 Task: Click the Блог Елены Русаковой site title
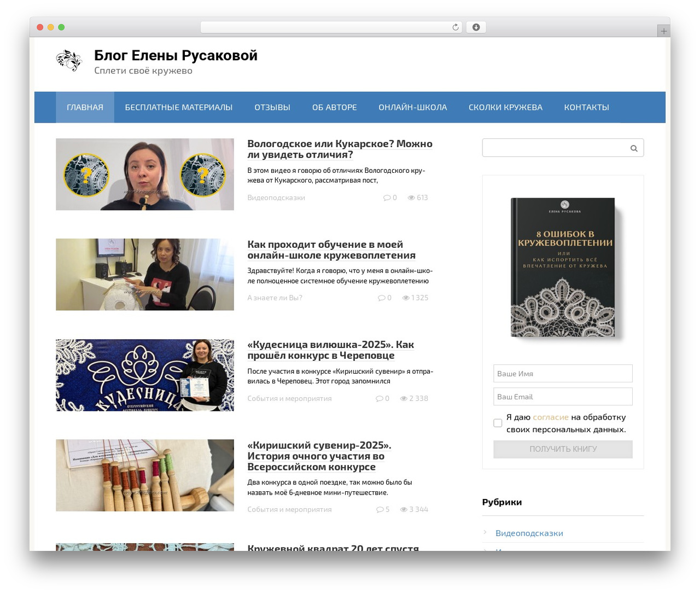[x=176, y=55]
